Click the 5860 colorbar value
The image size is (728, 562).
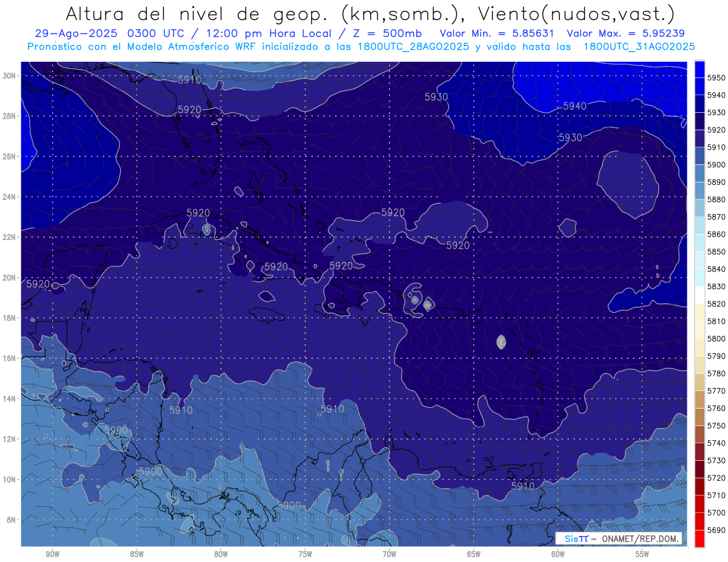(x=716, y=234)
